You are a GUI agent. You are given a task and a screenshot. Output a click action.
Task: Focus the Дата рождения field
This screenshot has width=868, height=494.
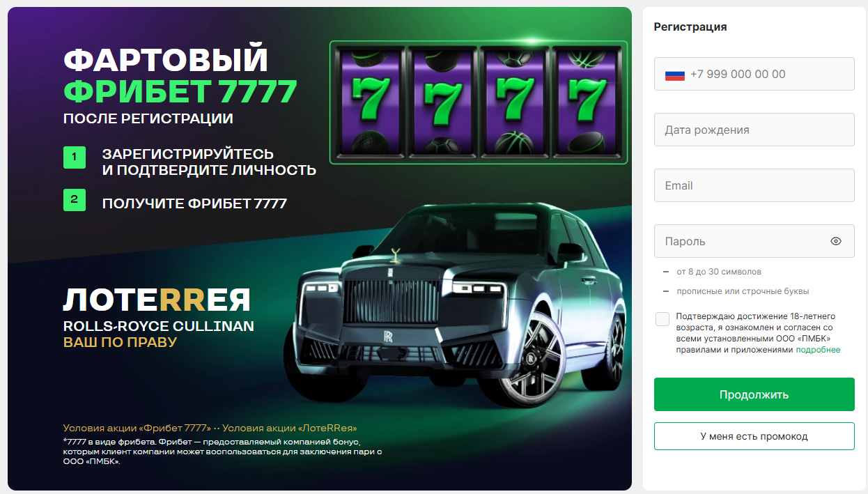coord(754,130)
